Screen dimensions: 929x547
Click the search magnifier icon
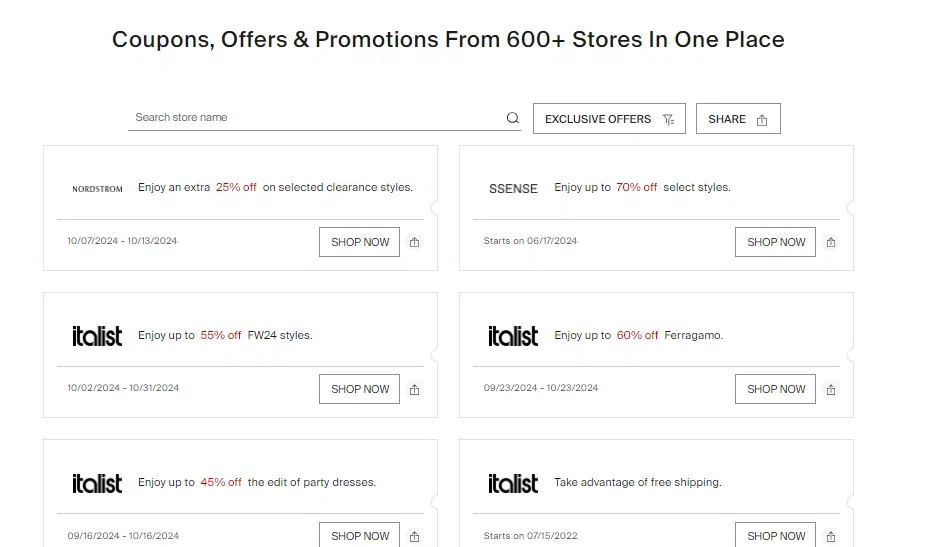pos(513,118)
